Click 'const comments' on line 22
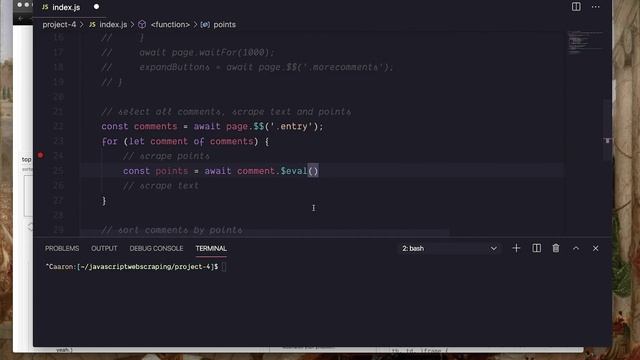The width and height of the screenshot is (640, 360). tap(139, 127)
